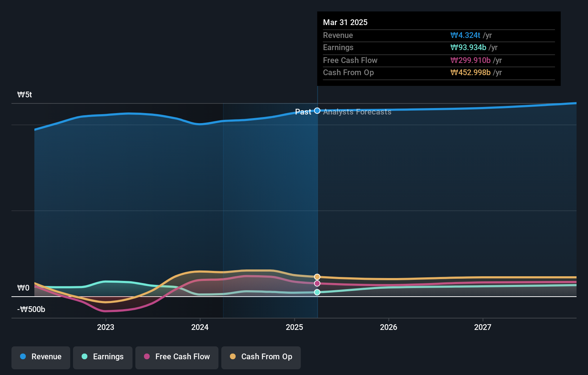Click the teal Earnings data point marker
This screenshot has height=375, width=588.
pyautogui.click(x=317, y=292)
